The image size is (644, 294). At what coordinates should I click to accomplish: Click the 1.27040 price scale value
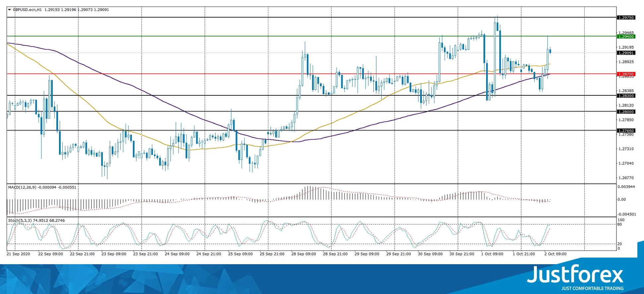point(626,163)
